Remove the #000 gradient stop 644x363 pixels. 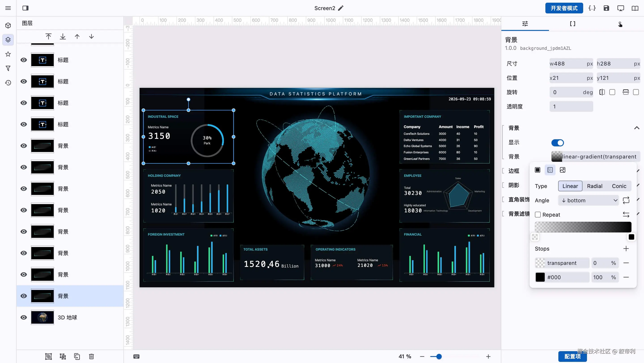(626, 277)
